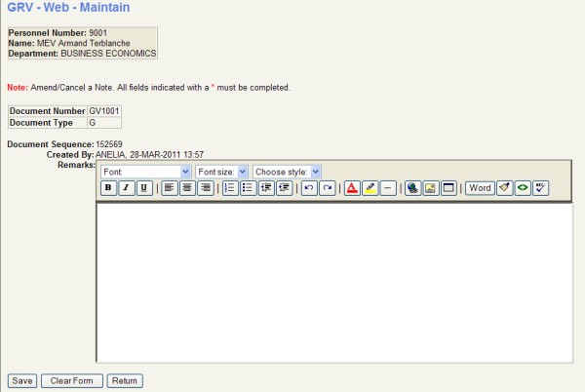This screenshot has height=392, width=585.
Task: Click the Document Type value G
Action: (93, 123)
